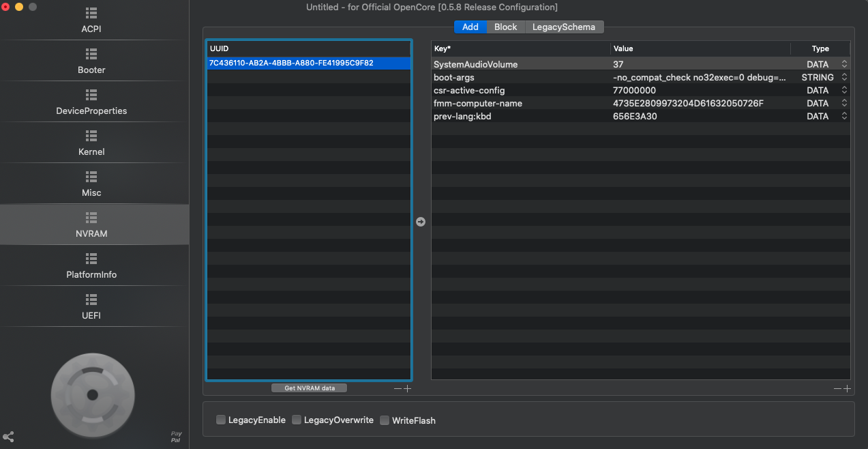
Task: Click the disc dial graphic in the sidebar
Action: pyautogui.click(x=93, y=395)
